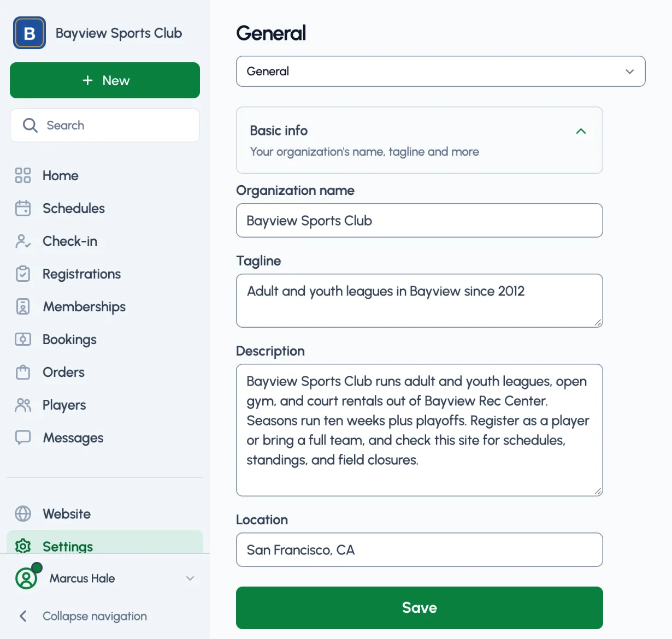The height and width of the screenshot is (639, 672).
Task: Open the Website section
Action: point(105,514)
